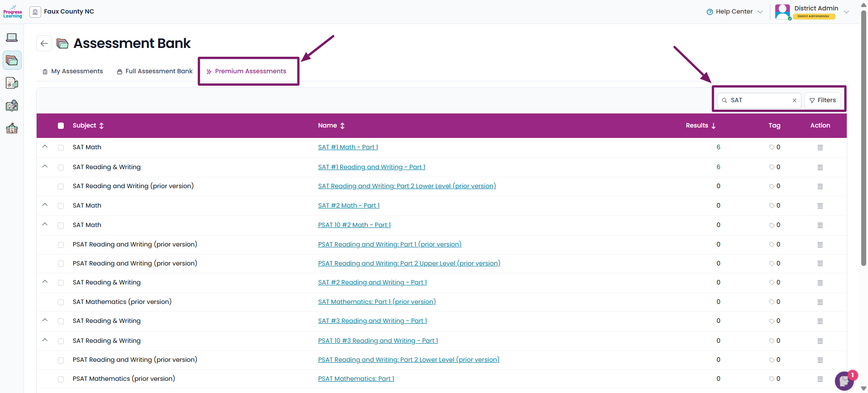Check the SAT #2 Math row checkbox

[61, 206]
